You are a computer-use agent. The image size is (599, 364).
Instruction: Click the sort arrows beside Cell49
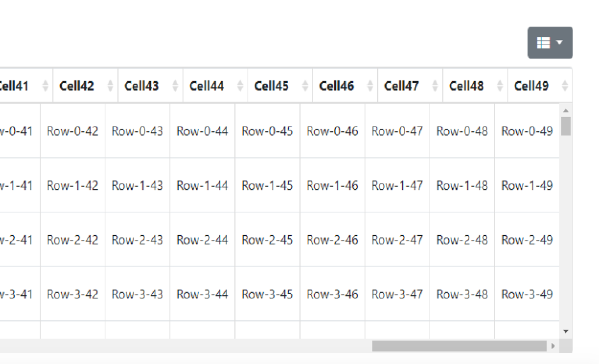pos(564,86)
